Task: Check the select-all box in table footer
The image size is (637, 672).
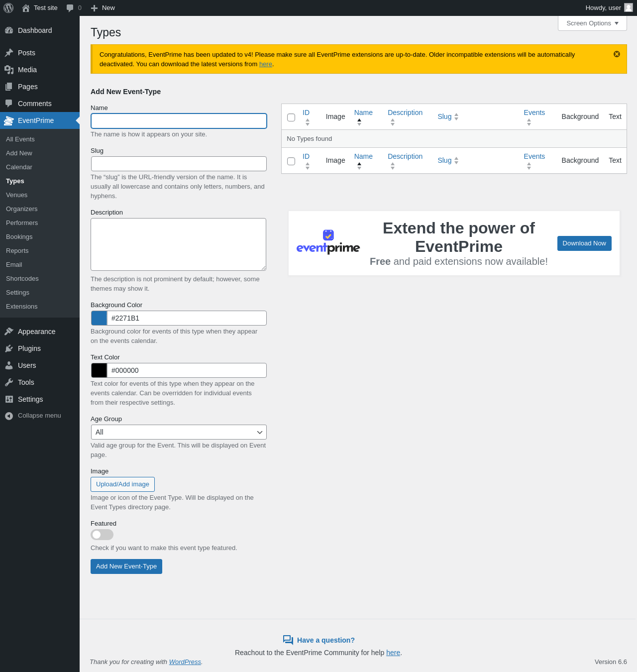Action: [291, 161]
